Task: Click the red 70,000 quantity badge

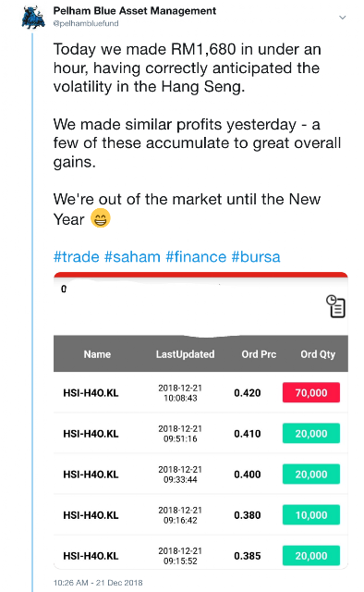Action: tap(311, 392)
